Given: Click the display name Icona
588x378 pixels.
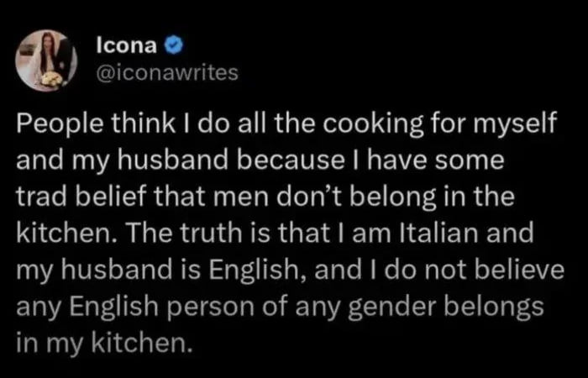Looking at the screenshot, I should pos(124,40).
